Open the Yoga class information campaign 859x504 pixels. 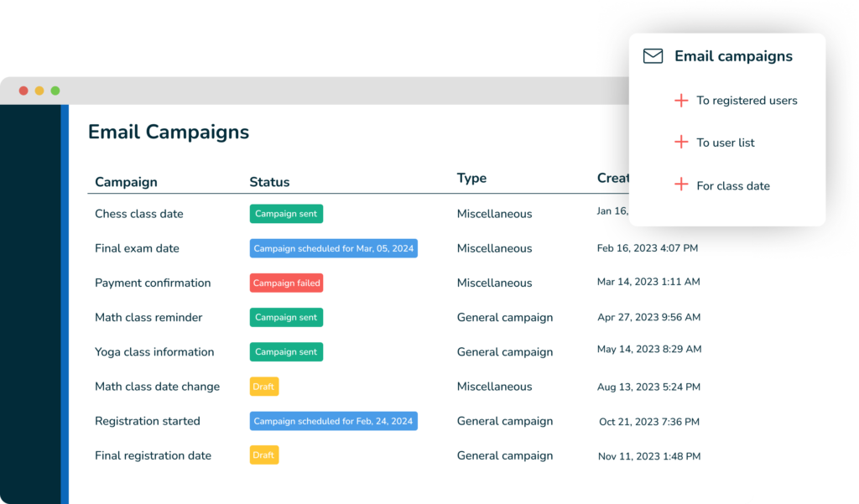(154, 352)
